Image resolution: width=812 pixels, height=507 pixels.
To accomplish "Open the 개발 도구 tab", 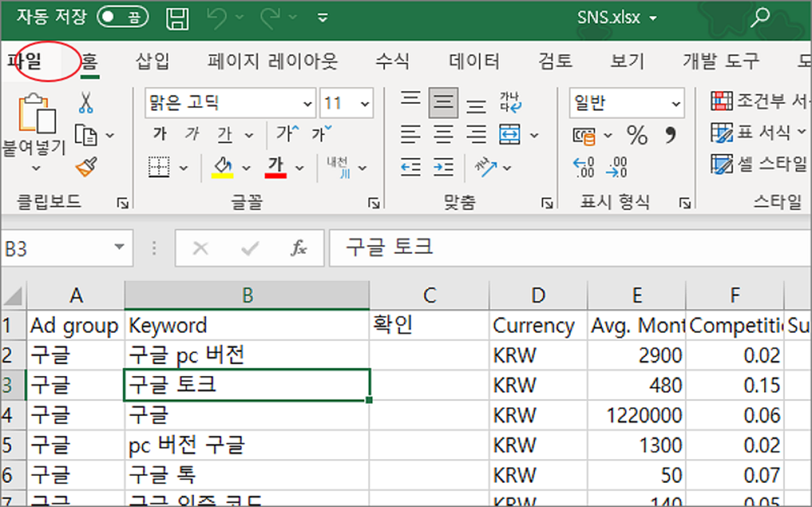I will point(720,61).
